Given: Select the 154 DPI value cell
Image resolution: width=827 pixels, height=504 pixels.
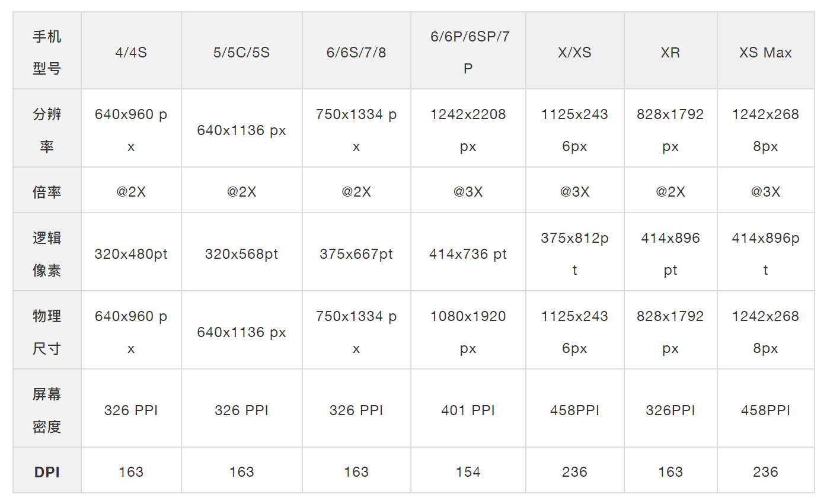Looking at the screenshot, I should pos(468,472).
